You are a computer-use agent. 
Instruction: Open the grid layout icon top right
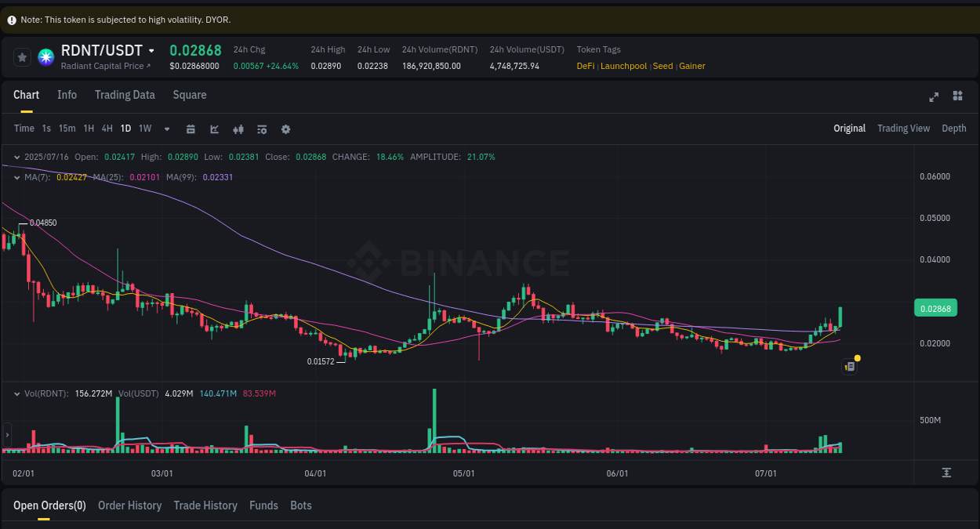point(957,96)
